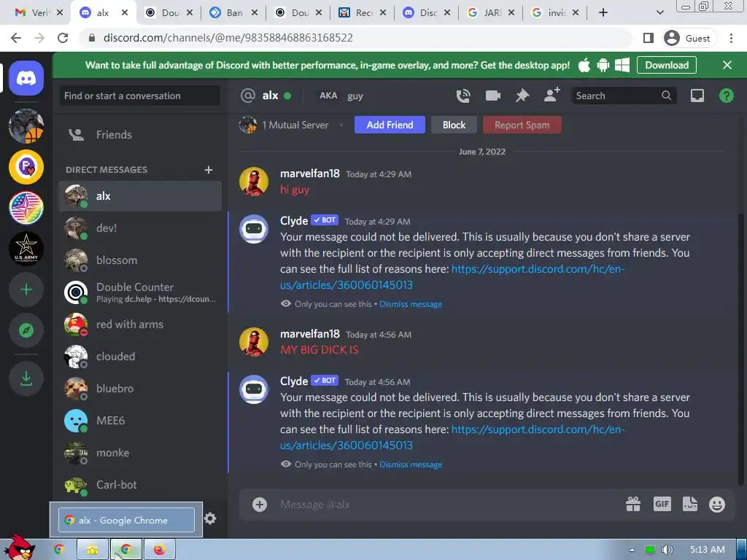
Task: Open the Angry Birds start button
Action: pos(18,548)
